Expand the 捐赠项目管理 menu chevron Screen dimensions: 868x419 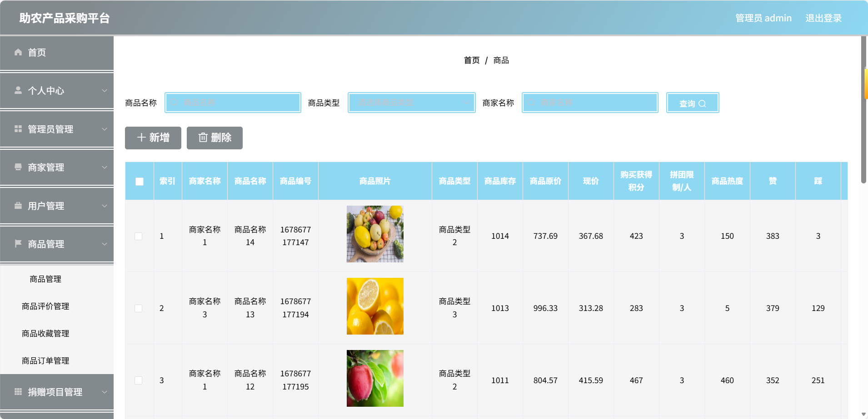pyautogui.click(x=105, y=392)
